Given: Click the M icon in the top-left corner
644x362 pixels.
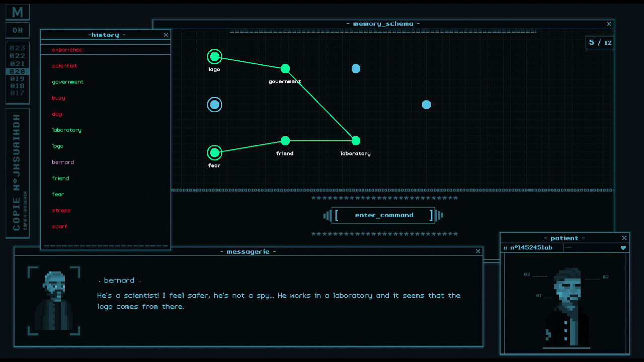Looking at the screenshot, I should (x=17, y=11).
